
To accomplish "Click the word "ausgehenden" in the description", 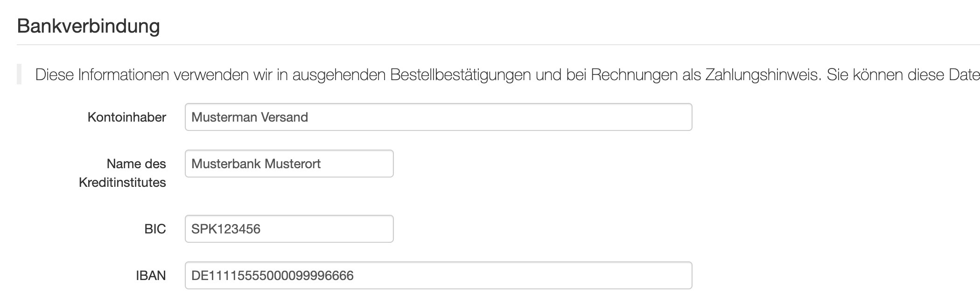I will coord(339,75).
